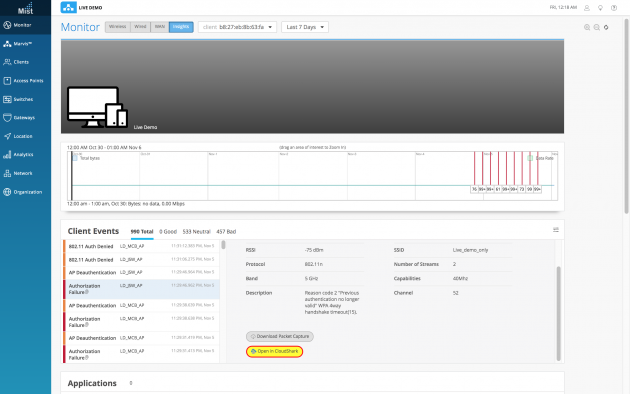Screen dimensions: 630x394
Task: Click the Client Events heading
Action: pyautogui.click(x=93, y=231)
